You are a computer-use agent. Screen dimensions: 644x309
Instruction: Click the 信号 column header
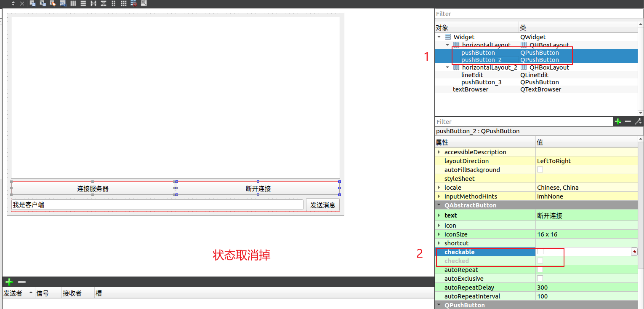pyautogui.click(x=48, y=293)
